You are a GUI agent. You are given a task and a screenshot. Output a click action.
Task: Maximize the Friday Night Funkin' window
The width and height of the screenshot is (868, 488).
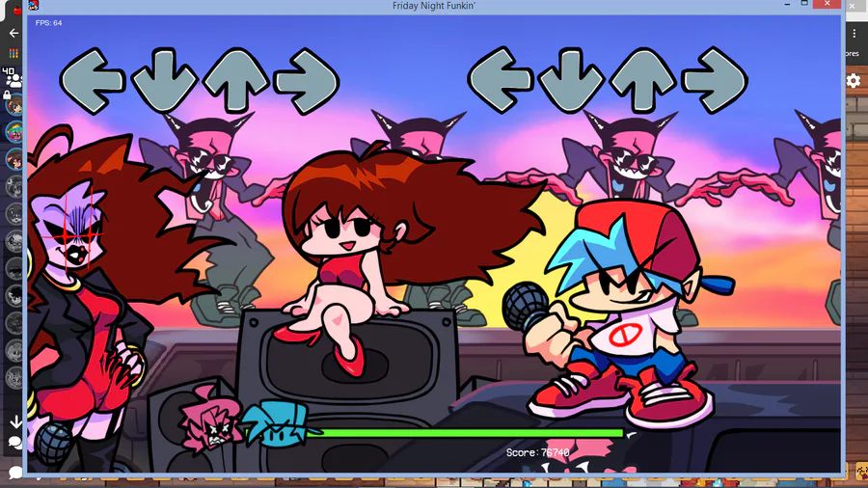805,4
